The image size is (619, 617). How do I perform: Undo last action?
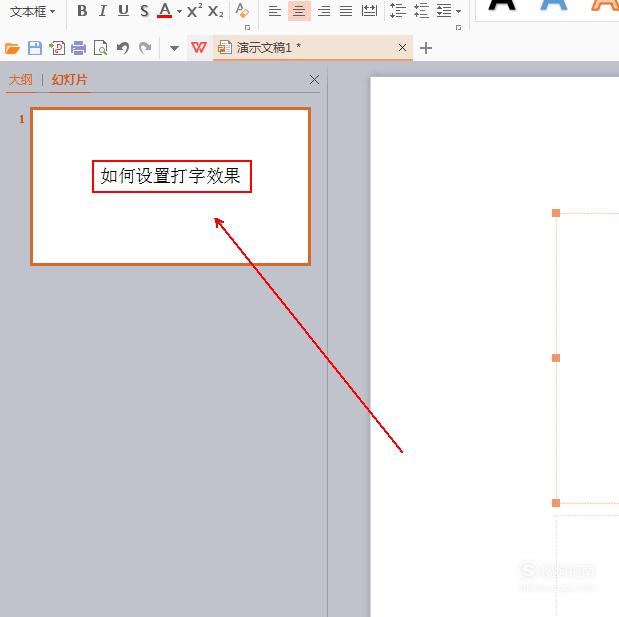123,48
